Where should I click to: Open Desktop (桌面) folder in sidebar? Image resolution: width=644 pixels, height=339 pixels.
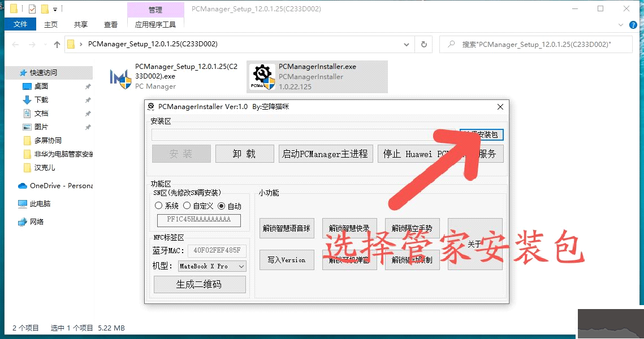[x=41, y=86]
